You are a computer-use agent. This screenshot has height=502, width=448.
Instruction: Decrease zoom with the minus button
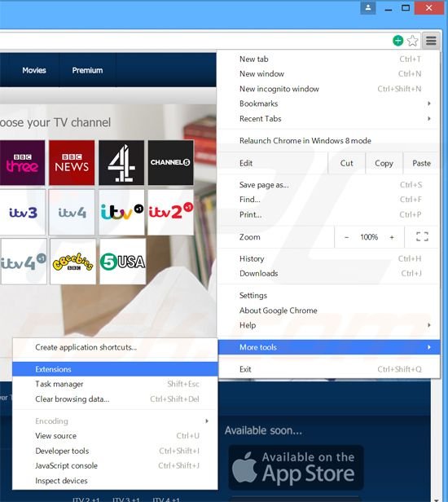[346, 237]
